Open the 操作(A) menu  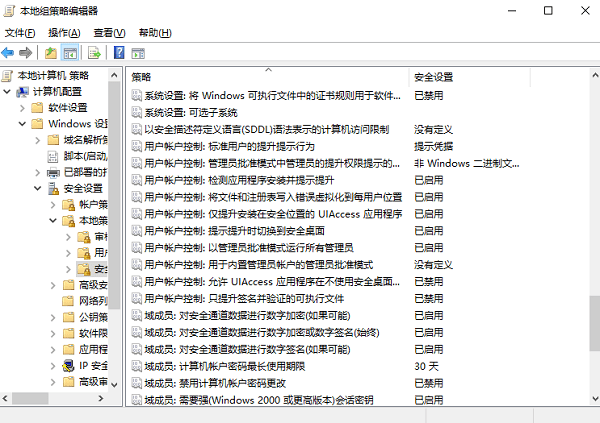(64, 33)
